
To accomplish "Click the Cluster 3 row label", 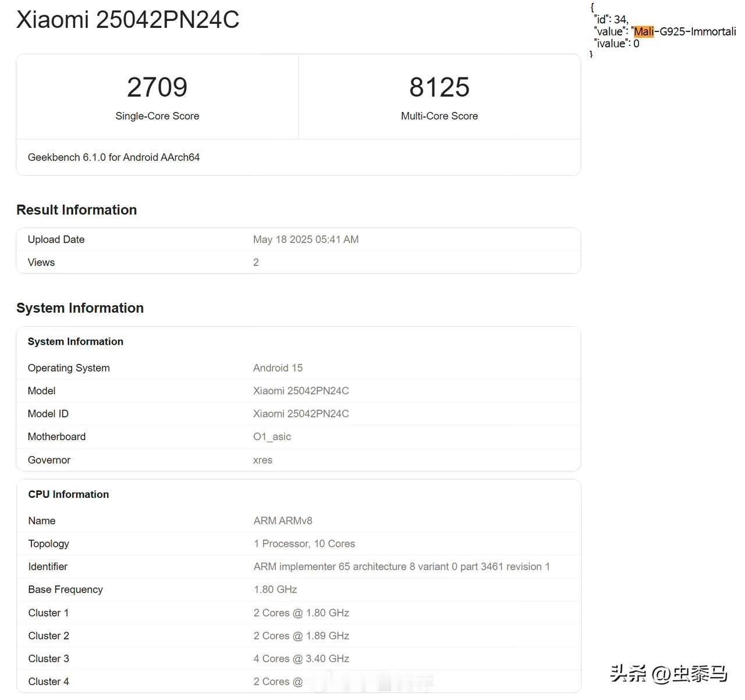I will point(48,659).
